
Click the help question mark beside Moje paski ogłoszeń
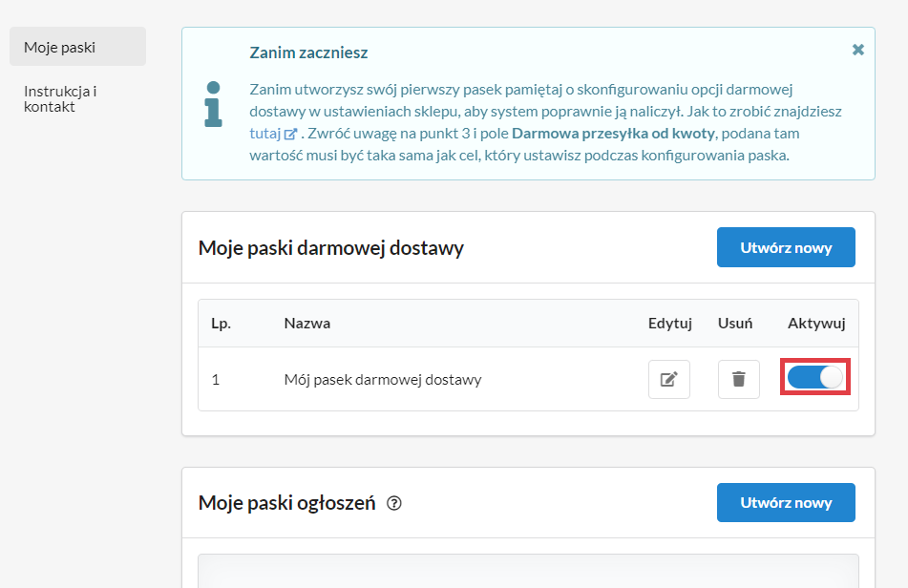coord(394,503)
